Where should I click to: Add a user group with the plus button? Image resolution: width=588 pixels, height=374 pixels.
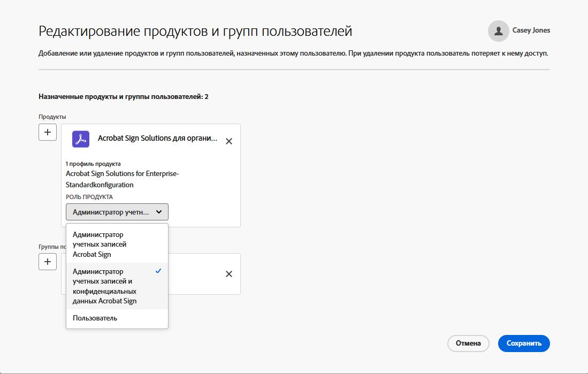(48, 262)
